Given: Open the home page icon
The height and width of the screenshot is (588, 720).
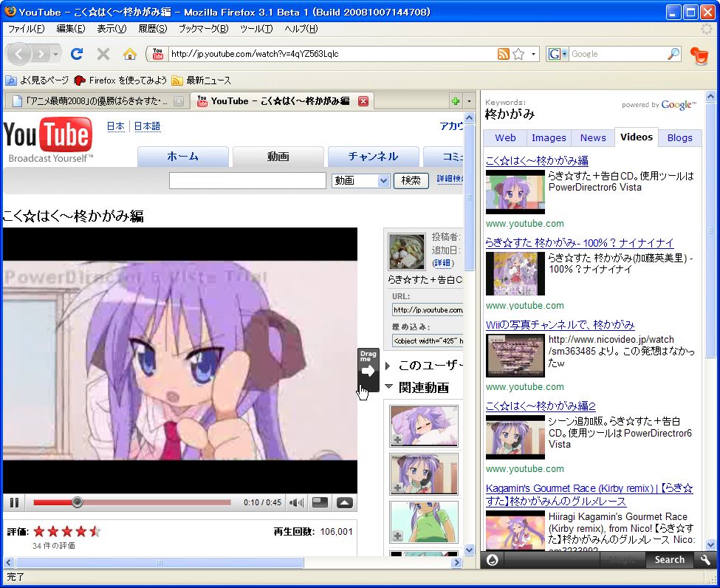Looking at the screenshot, I should click(x=130, y=54).
